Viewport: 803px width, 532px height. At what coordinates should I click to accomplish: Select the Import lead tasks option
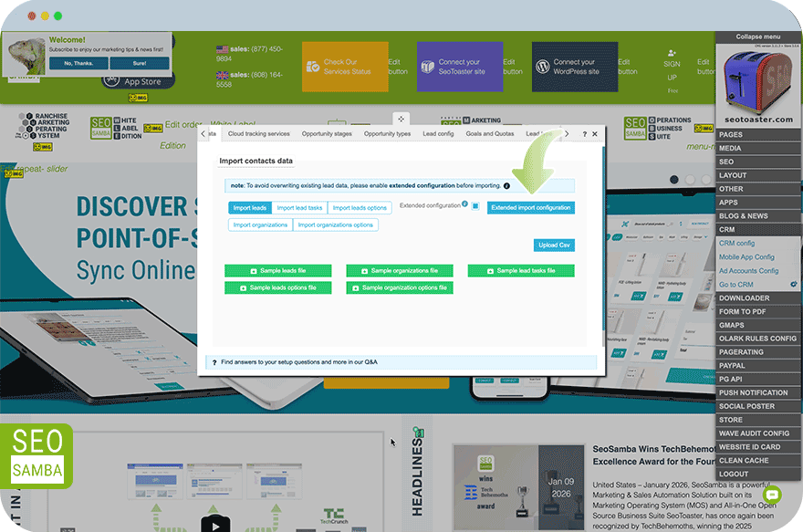coord(299,208)
